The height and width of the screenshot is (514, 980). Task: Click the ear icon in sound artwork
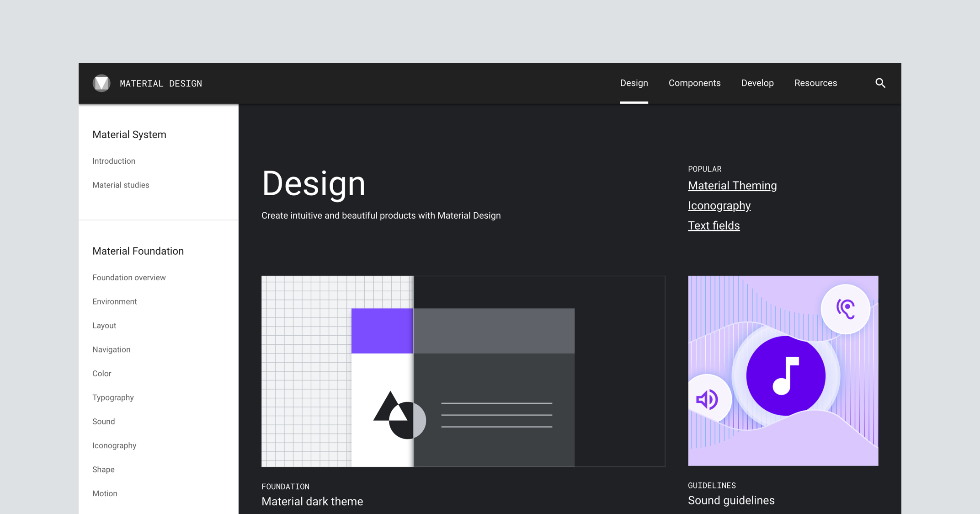[x=846, y=309]
